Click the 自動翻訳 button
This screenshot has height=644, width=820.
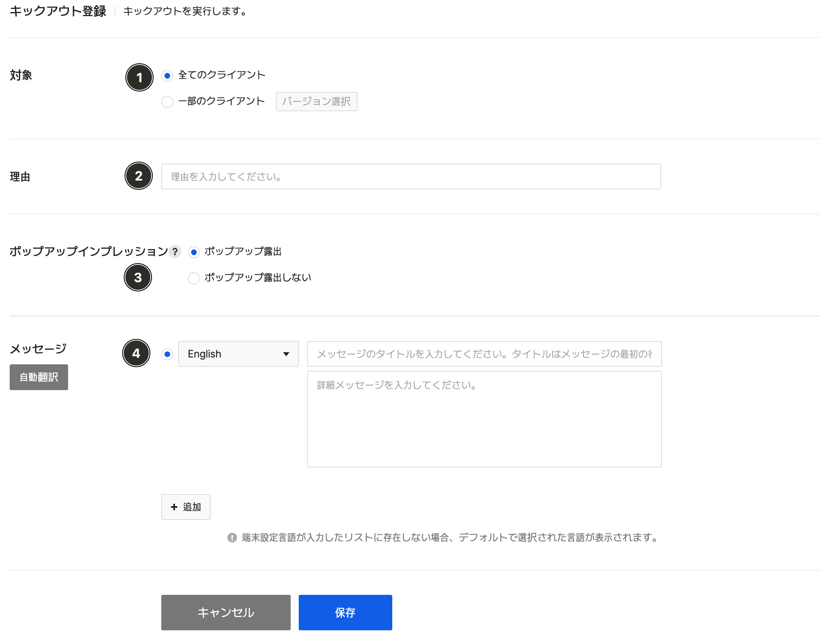(x=39, y=377)
